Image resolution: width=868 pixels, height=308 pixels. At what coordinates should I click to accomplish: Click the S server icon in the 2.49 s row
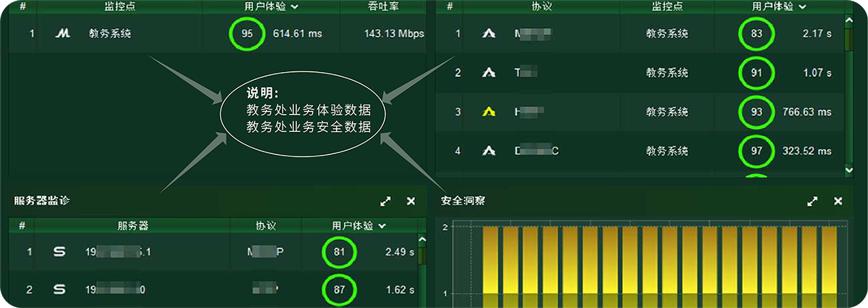point(59,252)
